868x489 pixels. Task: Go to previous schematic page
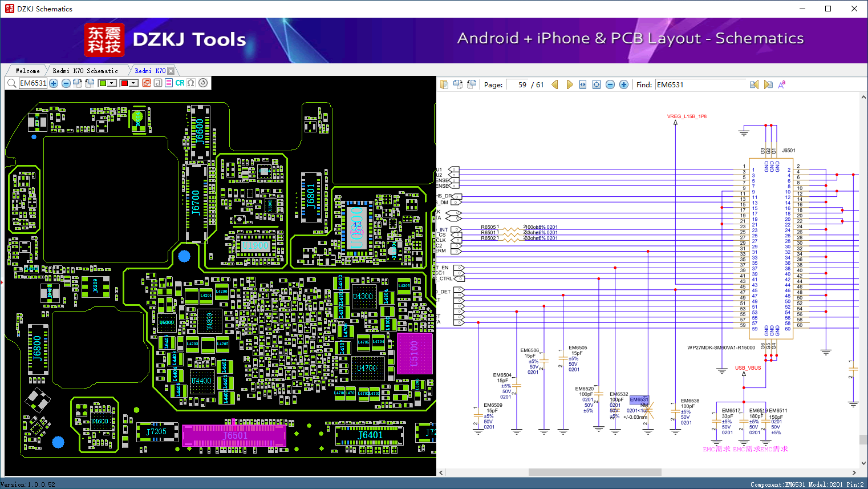coord(554,84)
